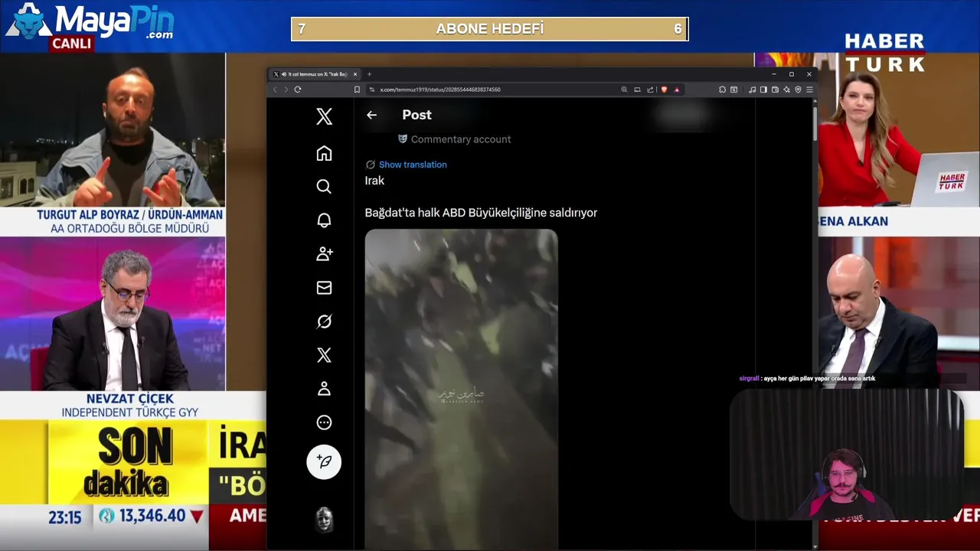Click the x.com address bar URL
This screenshot has height=551, width=980.
440,90
